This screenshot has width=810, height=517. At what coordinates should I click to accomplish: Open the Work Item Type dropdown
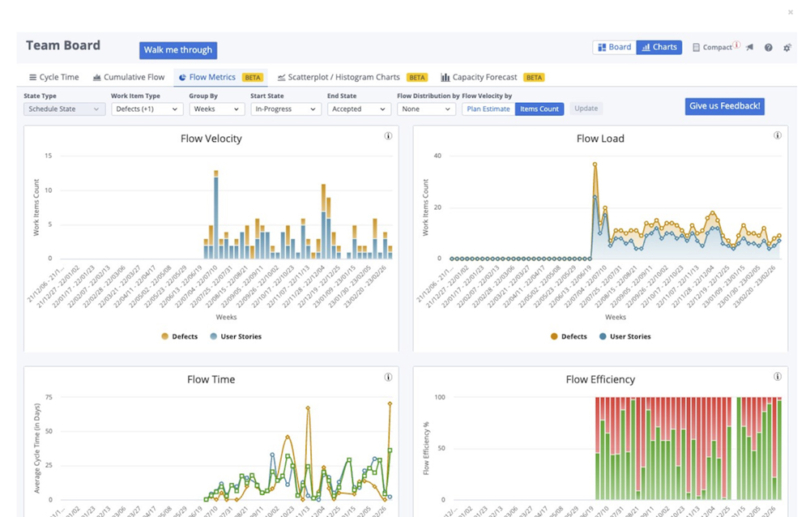pyautogui.click(x=146, y=109)
